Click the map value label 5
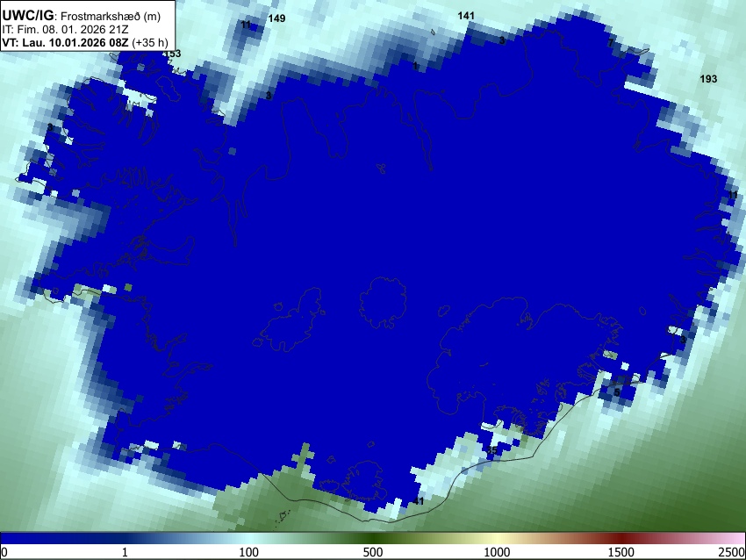This screenshot has height=560, width=746. click(x=617, y=392)
